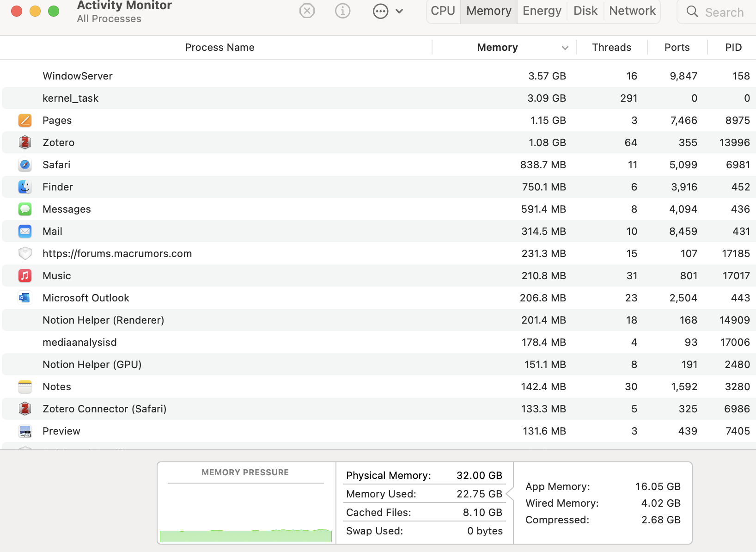Select the Messages bubble icon
756x552 pixels.
[x=25, y=209]
